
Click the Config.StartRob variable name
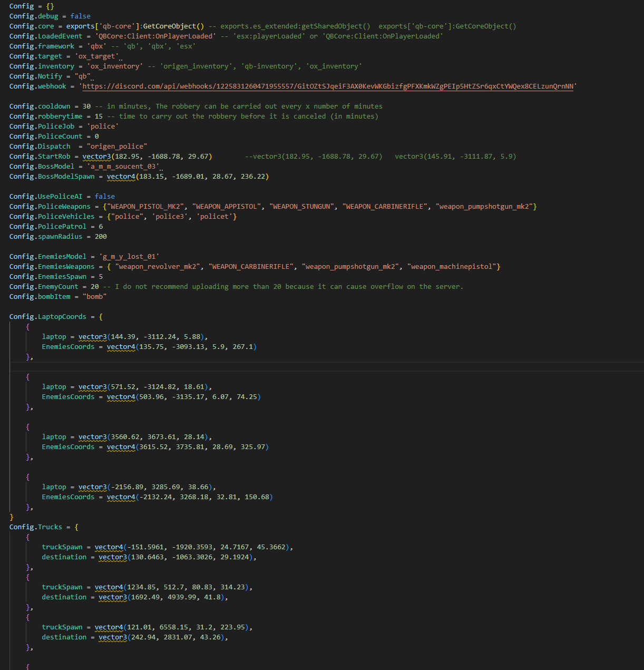pyautogui.click(x=40, y=157)
